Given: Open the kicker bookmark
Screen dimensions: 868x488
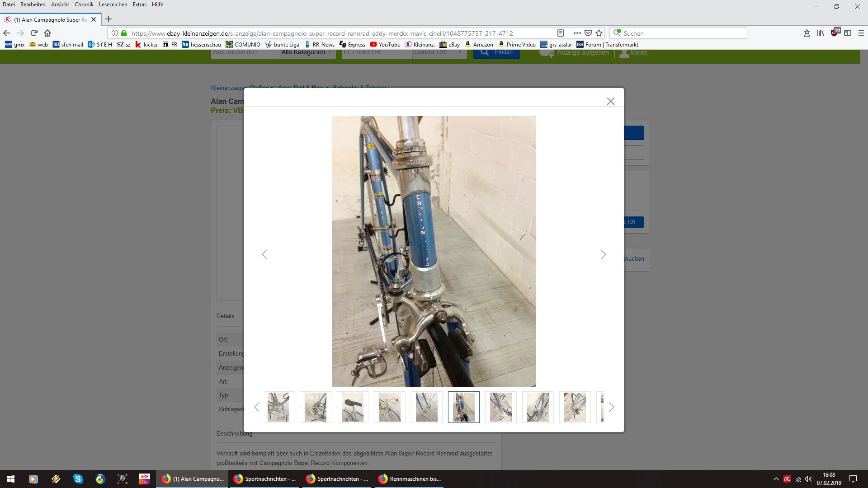Looking at the screenshot, I should (146, 44).
